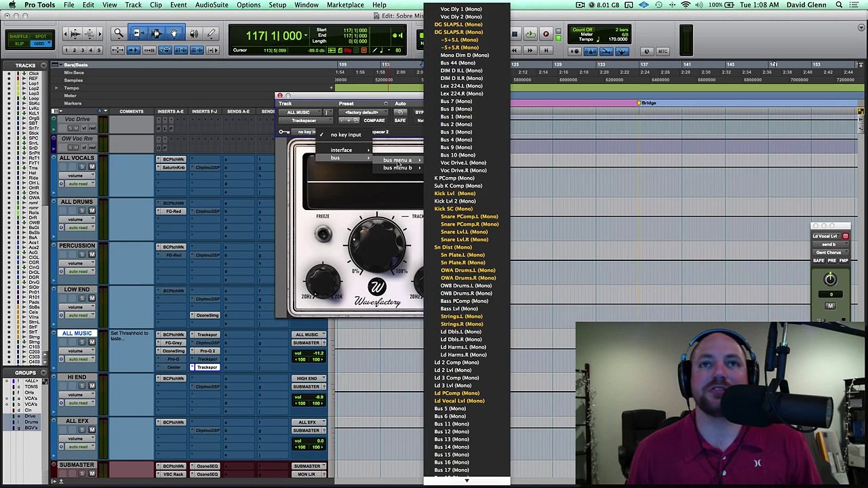Viewport: 868px width, 488px height.
Task: Click the large Trackspacer amount knob
Action: click(x=377, y=245)
